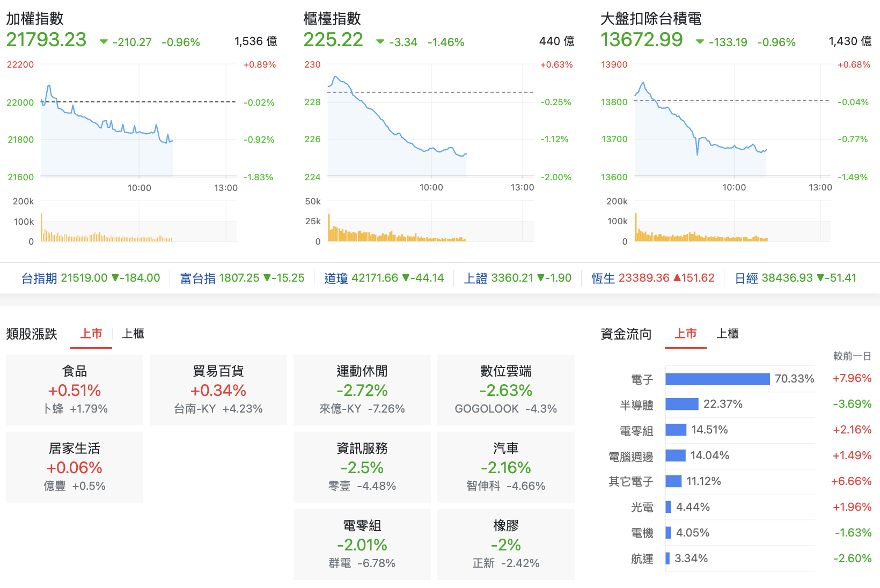Select the 上市 tab under 資金流向
The width and height of the screenshot is (880, 588).
point(686,334)
